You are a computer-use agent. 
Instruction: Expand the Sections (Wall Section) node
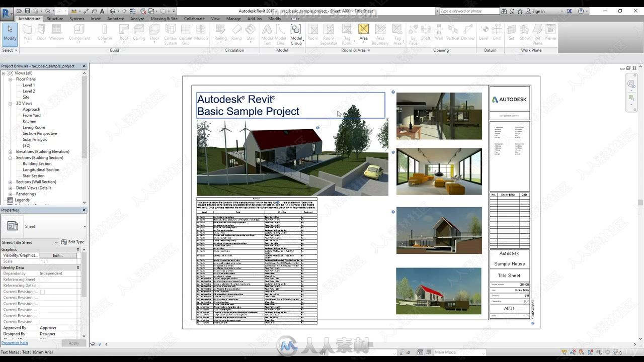pos(10,182)
